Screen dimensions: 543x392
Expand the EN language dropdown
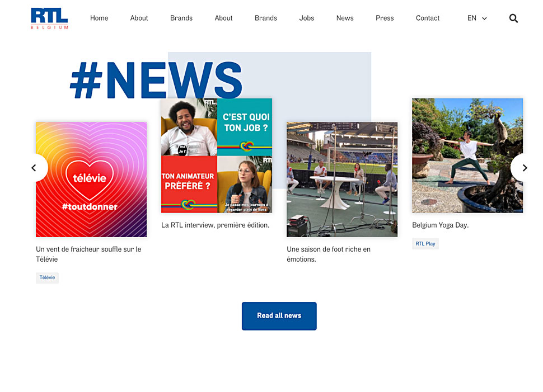(x=477, y=18)
